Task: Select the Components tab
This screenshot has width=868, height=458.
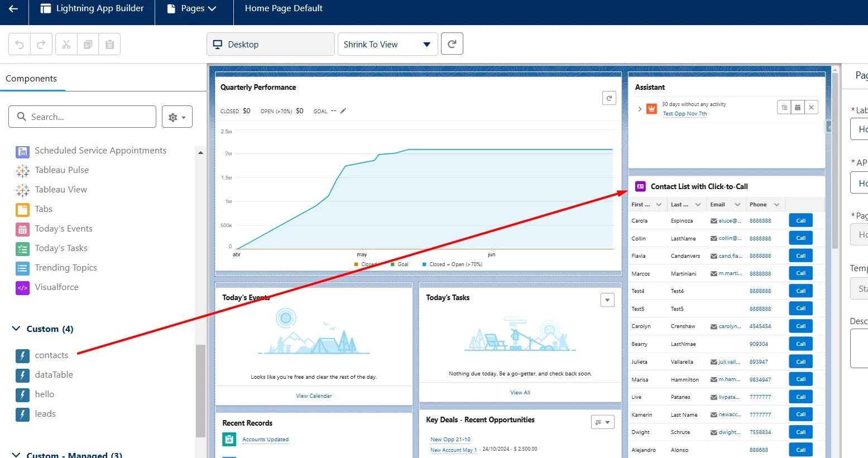Action: (x=31, y=79)
